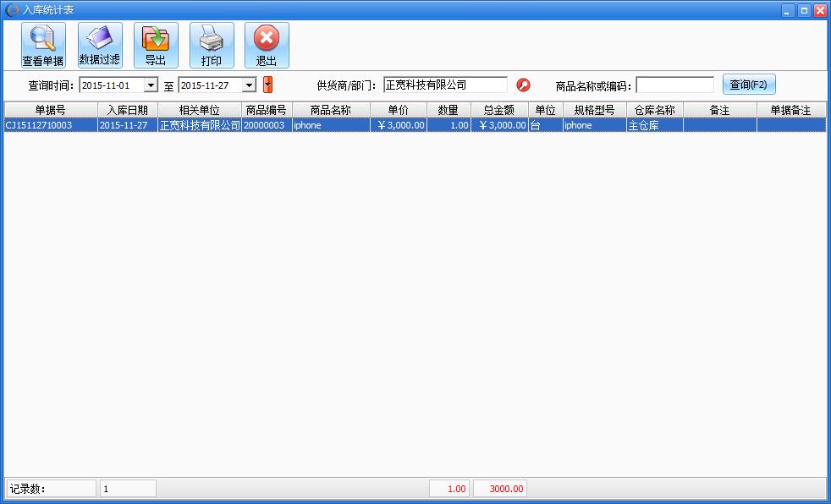The width and height of the screenshot is (831, 504).
Task: Exit the window using 退出
Action: click(x=267, y=45)
